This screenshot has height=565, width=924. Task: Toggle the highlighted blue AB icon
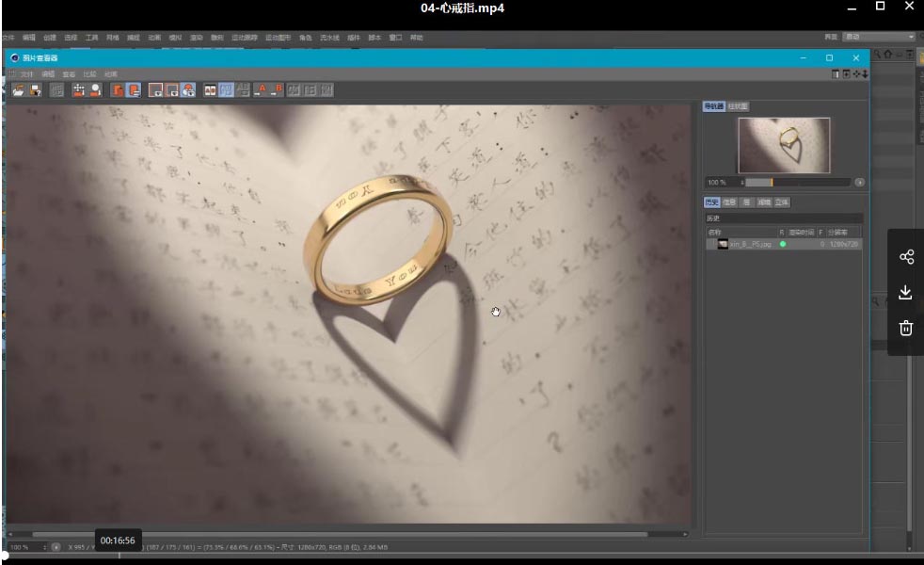226,90
